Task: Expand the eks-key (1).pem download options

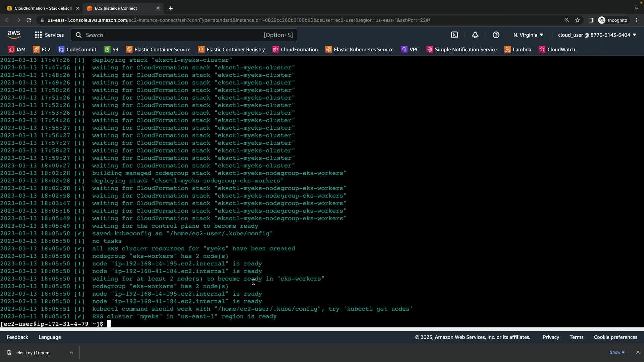Action: [x=71, y=353]
